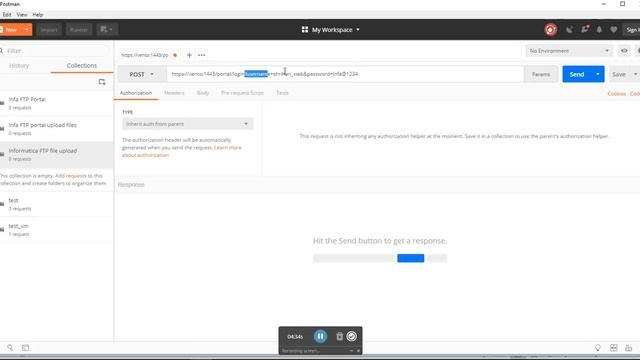The width and height of the screenshot is (640, 360).
Task: Follow Learn more about authorization link
Action: [227, 148]
